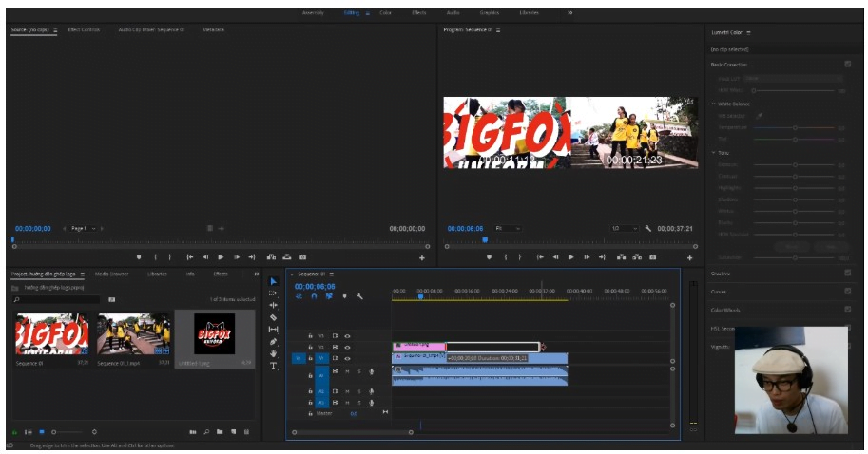Viewport: 868px width, 454px height.
Task: Open the Program: Sequence 01 panel menu
Action: click(x=498, y=29)
